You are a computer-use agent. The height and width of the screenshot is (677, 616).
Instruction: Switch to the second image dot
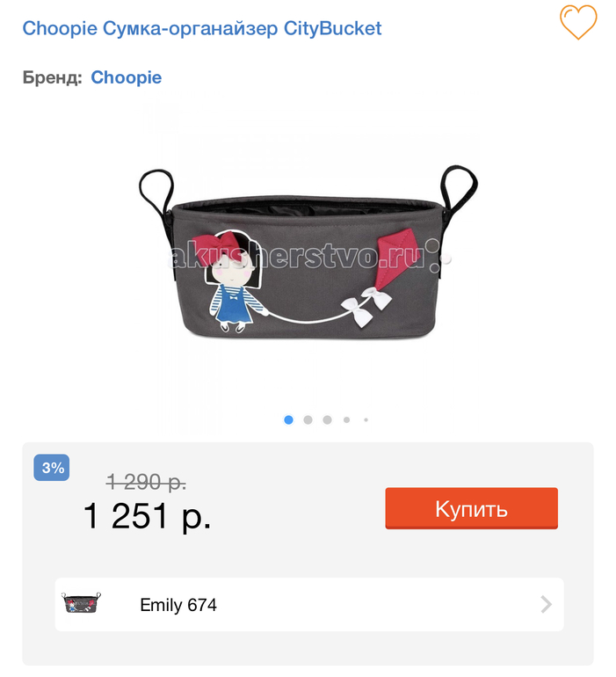[308, 419]
